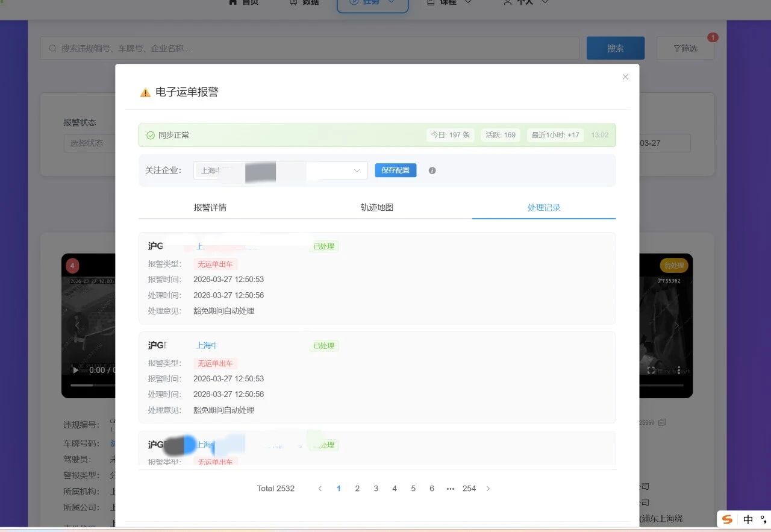Viewport: 771px width, 532px height.
Task: Click the Sogou input method icon
Action: point(728,519)
